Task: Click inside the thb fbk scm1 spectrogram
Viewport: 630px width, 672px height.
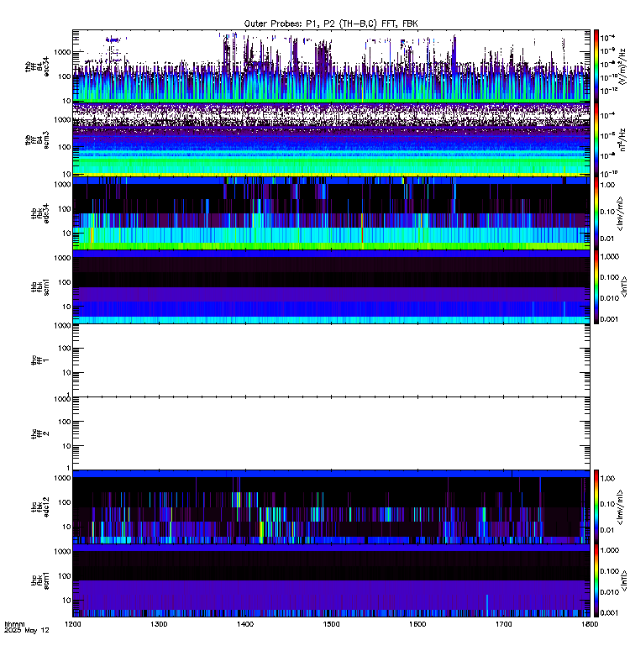Action: [331, 286]
